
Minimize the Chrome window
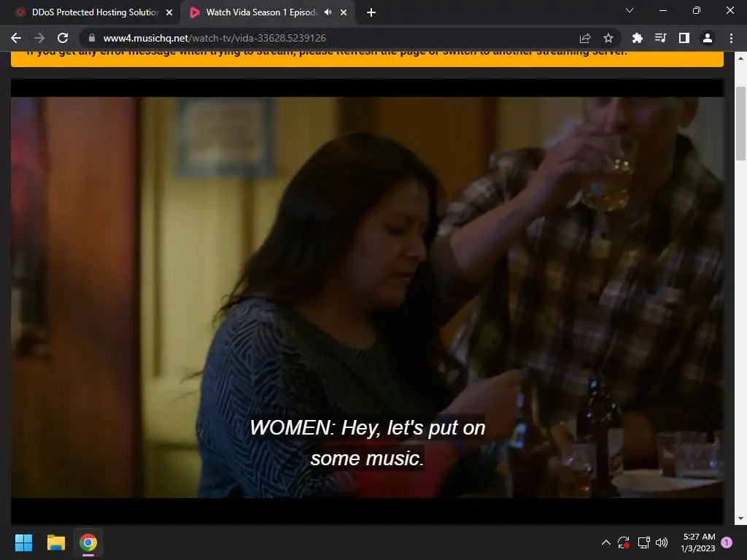(662, 10)
